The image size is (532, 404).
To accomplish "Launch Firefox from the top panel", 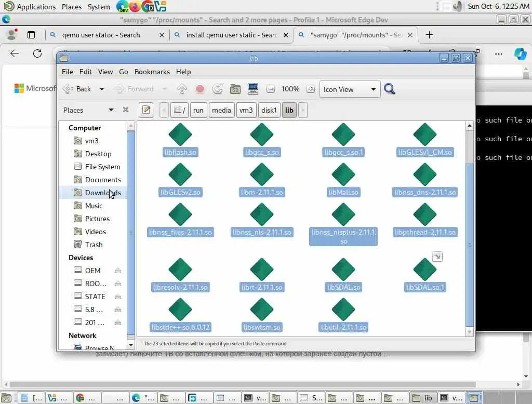I will click(x=135, y=6).
